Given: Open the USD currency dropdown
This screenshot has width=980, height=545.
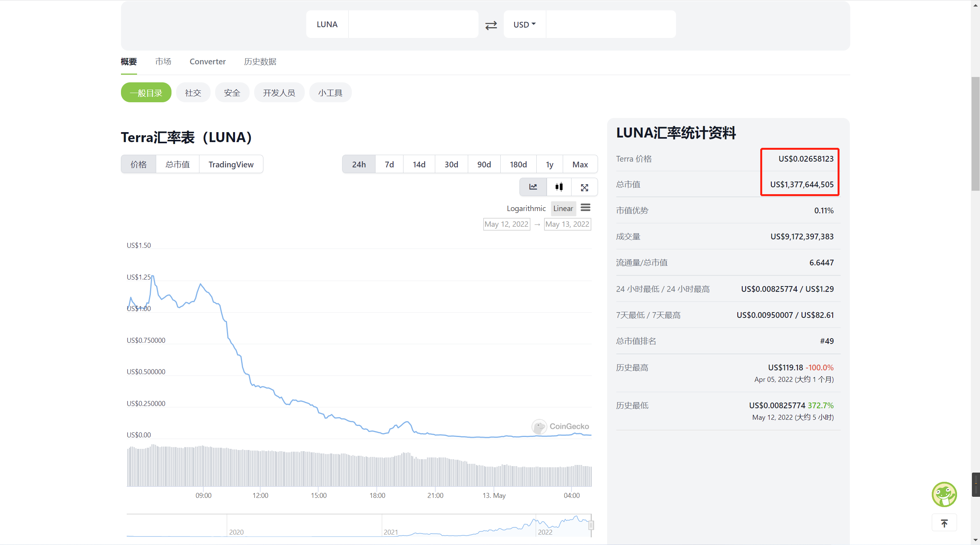Looking at the screenshot, I should pos(524,24).
